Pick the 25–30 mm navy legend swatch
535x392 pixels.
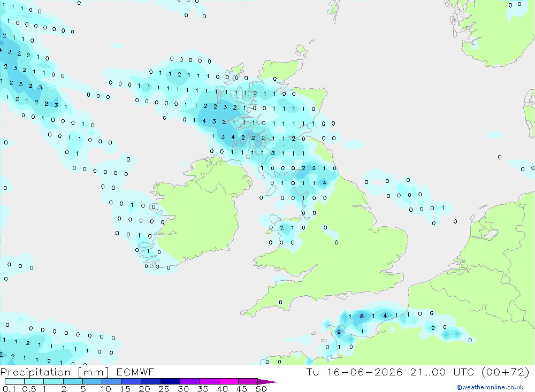[x=170, y=381]
